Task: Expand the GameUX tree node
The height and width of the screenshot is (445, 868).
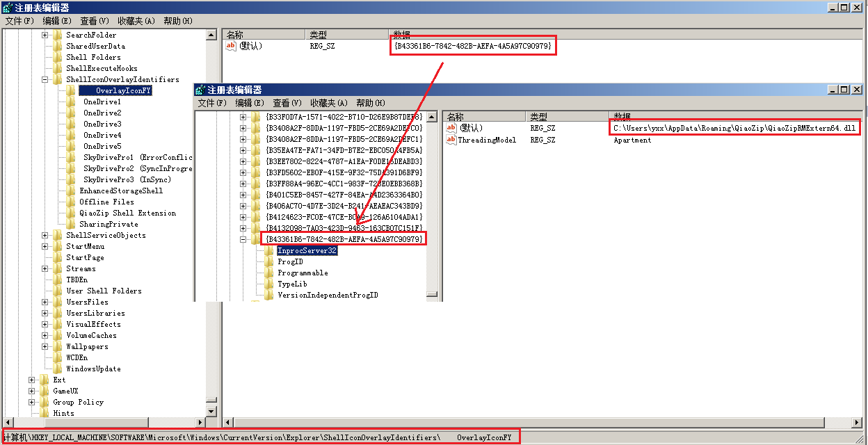Action: (32, 391)
